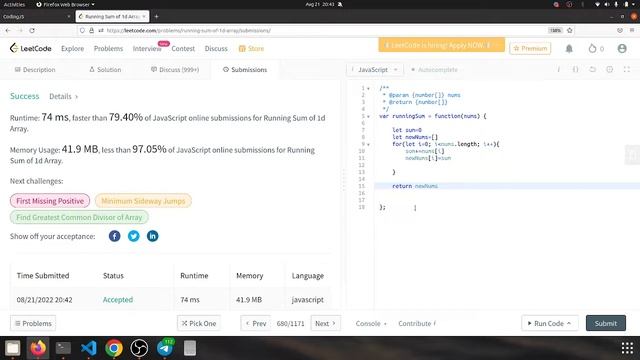Screen dimensions: 640x360
Task: Open code editor settings icon
Action: tap(609, 69)
